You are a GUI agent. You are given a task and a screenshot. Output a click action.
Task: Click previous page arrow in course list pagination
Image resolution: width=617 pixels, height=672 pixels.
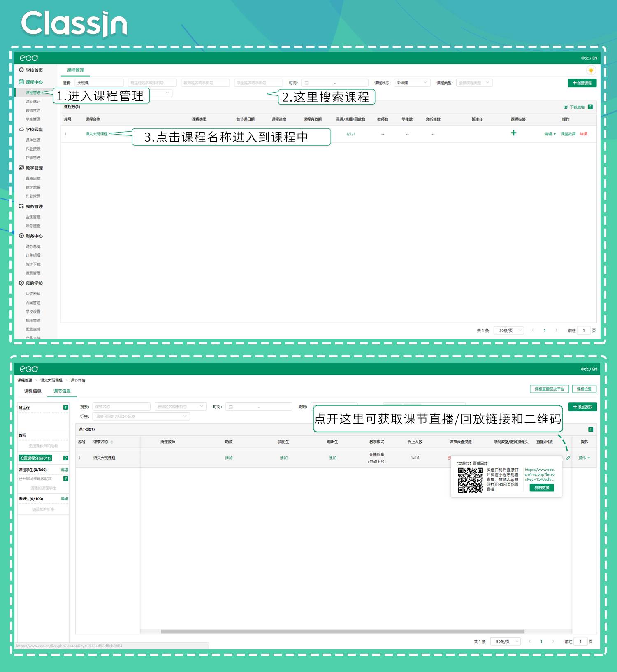click(x=533, y=330)
